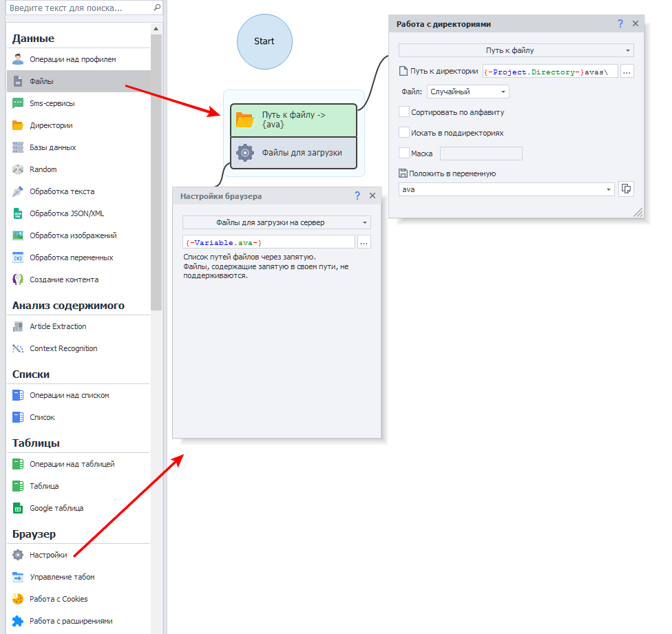672x634 pixels.
Task: Open help in Настройки браузера panel
Action: tap(357, 196)
